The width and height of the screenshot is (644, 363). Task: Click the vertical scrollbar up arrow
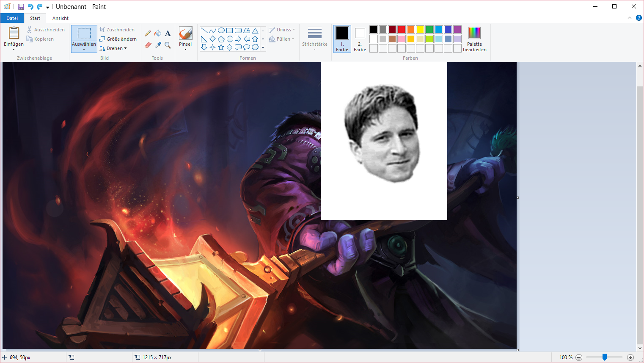coord(640,66)
